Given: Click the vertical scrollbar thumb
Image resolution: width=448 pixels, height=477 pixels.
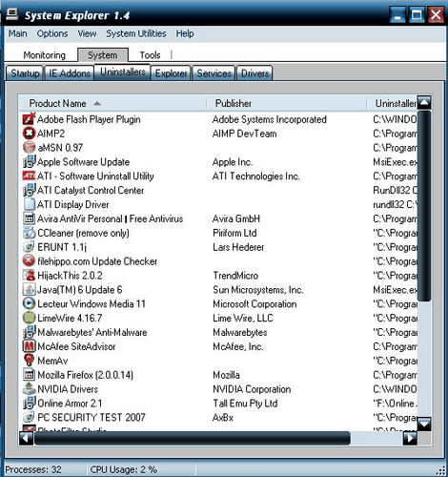Looking at the screenshot, I should 424,206.
